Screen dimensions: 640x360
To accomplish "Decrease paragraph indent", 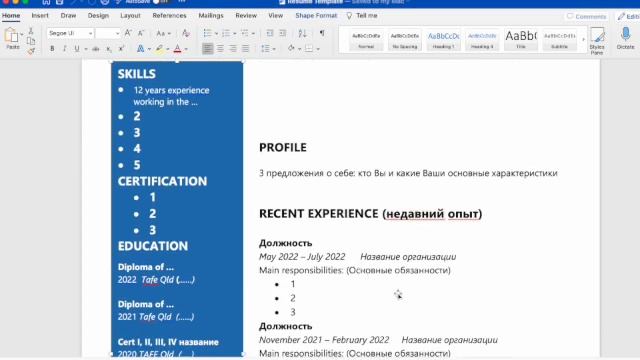I will click(x=270, y=33).
